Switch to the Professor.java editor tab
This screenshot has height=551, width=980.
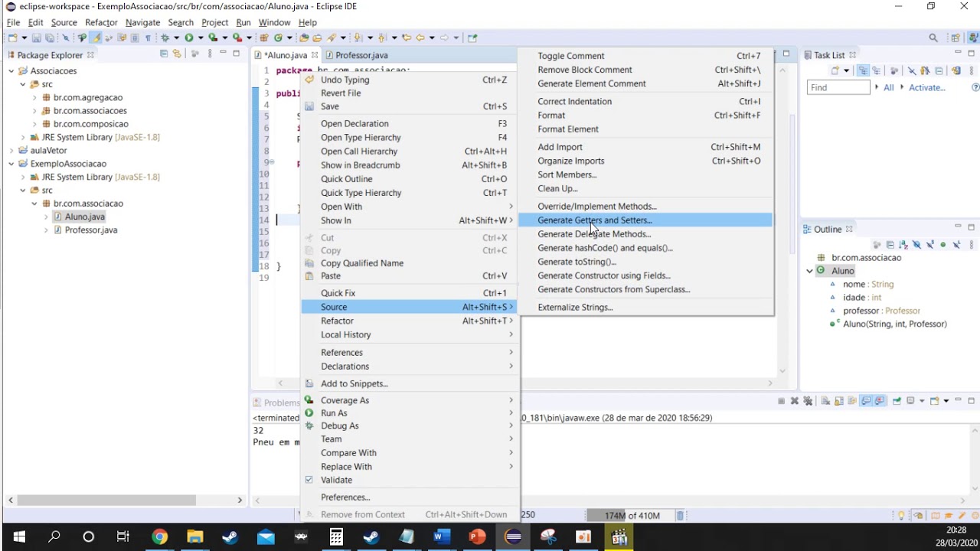pyautogui.click(x=361, y=55)
